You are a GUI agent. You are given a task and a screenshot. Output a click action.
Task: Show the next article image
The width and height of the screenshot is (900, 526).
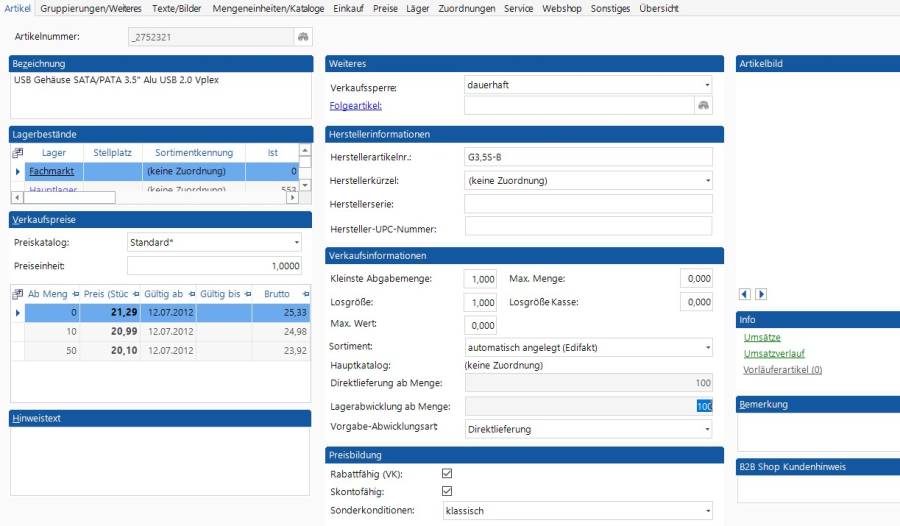click(761, 294)
